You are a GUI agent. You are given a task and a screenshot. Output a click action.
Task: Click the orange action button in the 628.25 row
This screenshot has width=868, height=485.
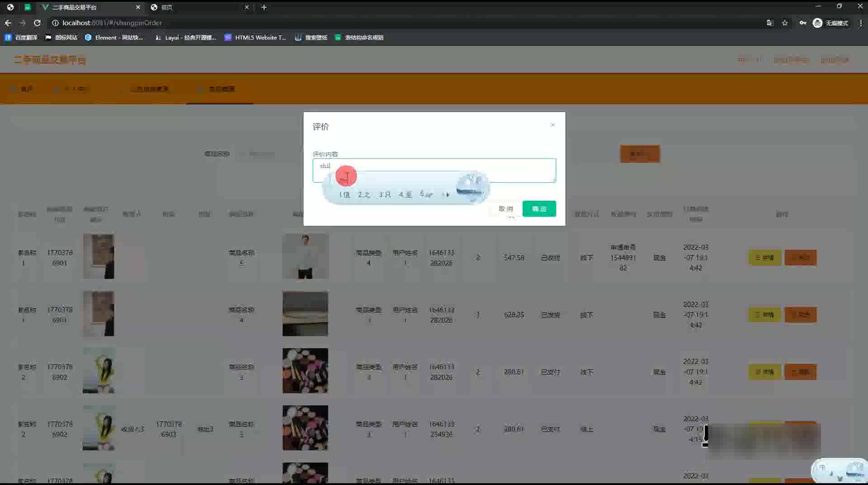pos(800,314)
